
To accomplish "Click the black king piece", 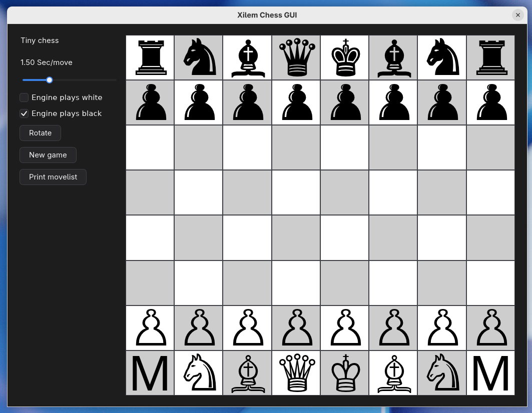I will (345, 57).
